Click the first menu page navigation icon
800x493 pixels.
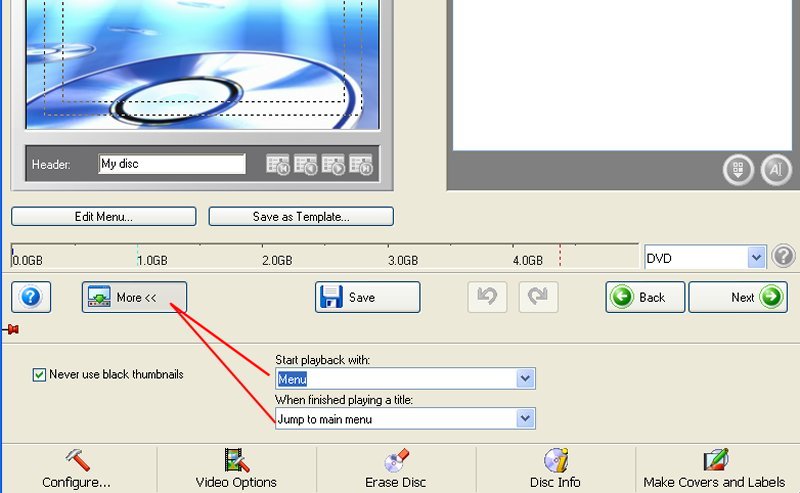pos(278,165)
